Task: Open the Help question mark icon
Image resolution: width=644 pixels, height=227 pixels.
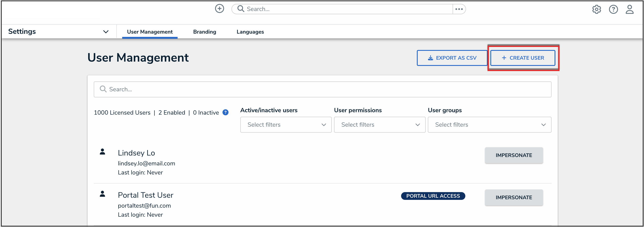Action: [613, 9]
